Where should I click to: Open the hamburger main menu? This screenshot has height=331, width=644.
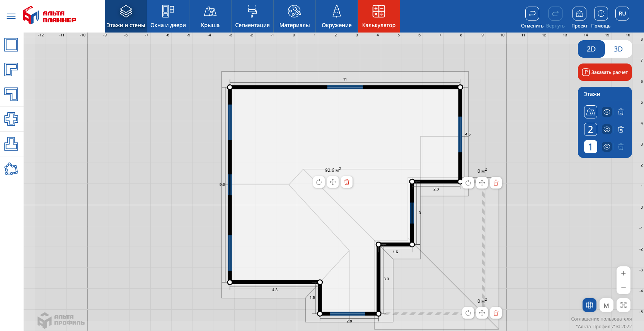click(x=11, y=16)
